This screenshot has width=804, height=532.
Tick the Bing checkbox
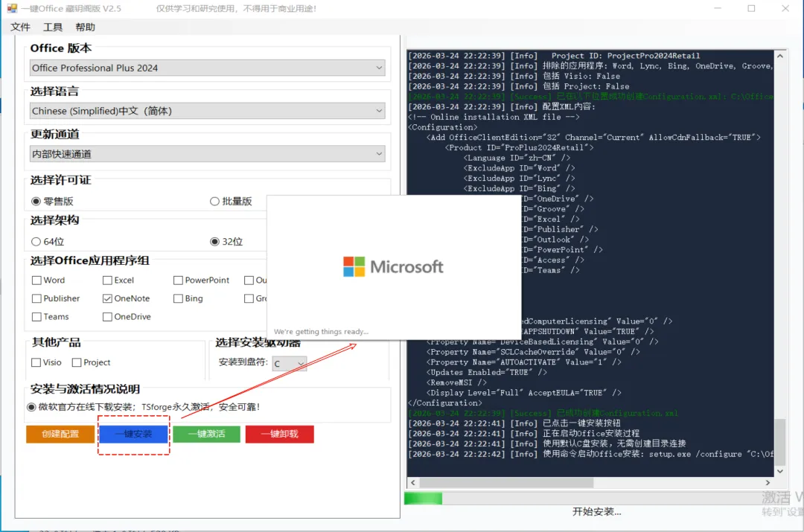pyautogui.click(x=178, y=298)
